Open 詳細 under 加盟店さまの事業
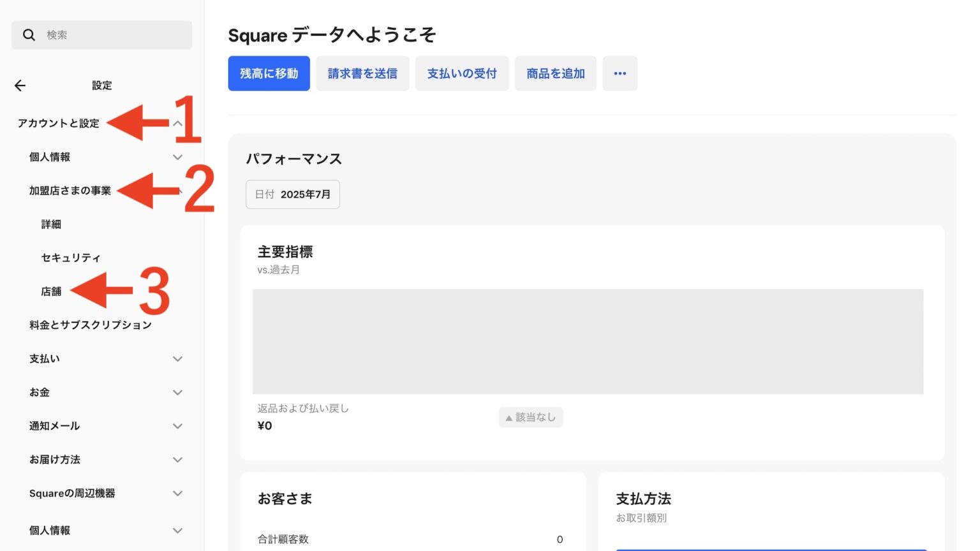This screenshot has height=551, width=980. pos(51,224)
